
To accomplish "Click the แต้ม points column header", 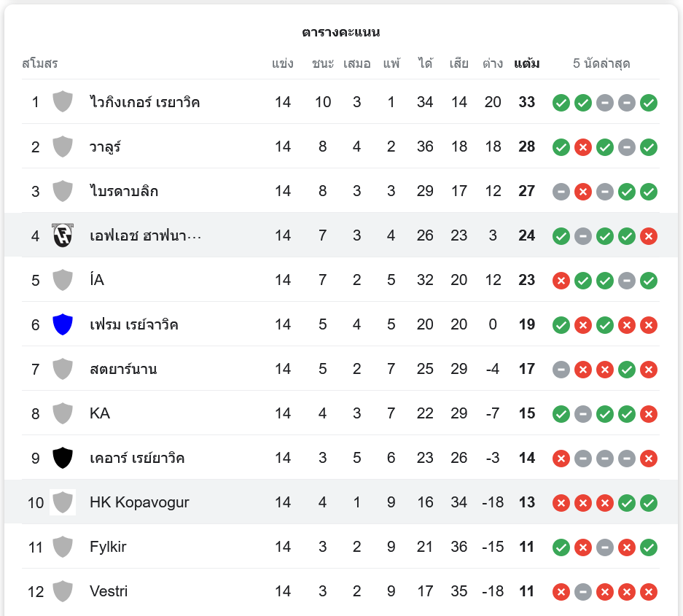I will (526, 63).
